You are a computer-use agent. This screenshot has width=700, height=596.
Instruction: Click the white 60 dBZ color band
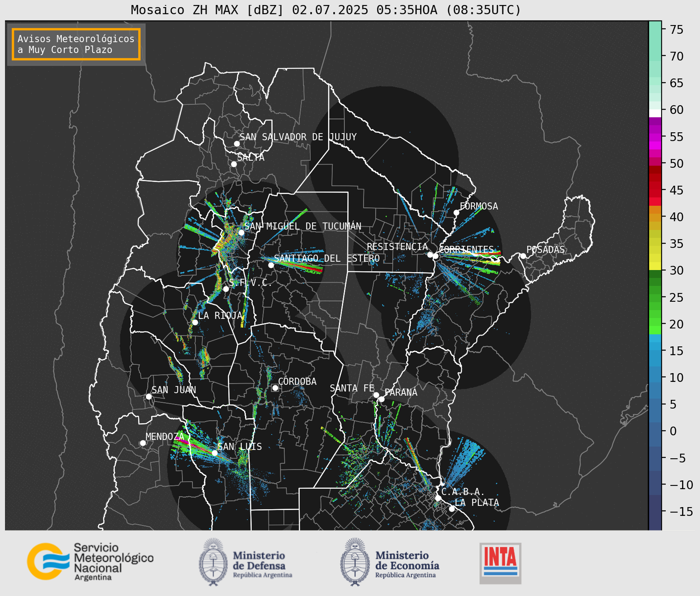[655, 113]
